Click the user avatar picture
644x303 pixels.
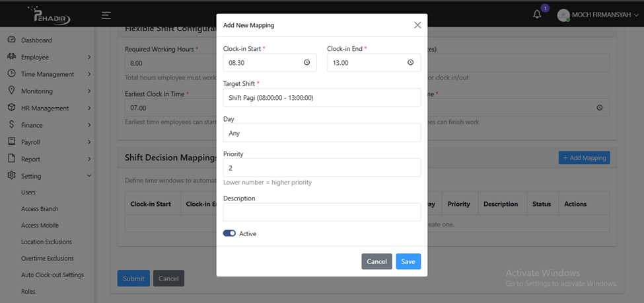coord(563,15)
